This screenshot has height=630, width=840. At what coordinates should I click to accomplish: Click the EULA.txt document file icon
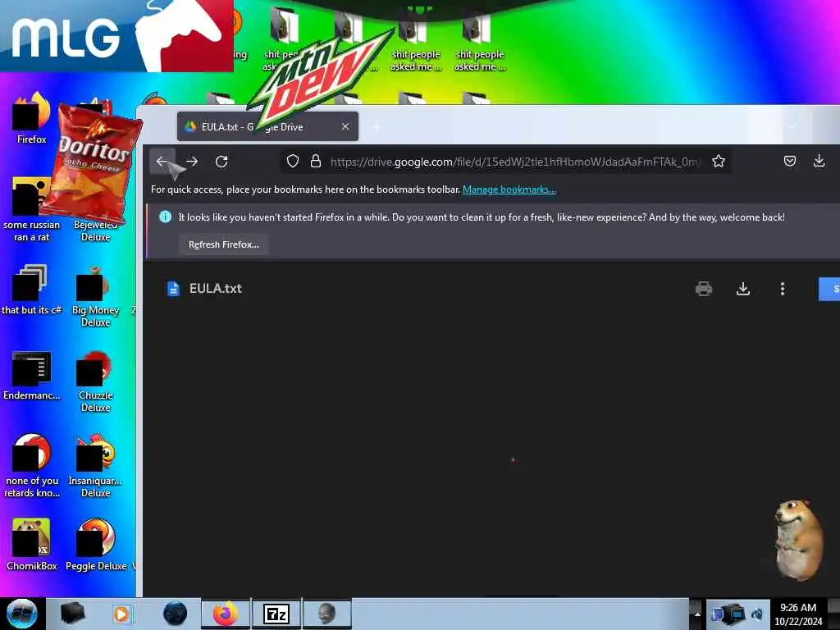(x=173, y=288)
